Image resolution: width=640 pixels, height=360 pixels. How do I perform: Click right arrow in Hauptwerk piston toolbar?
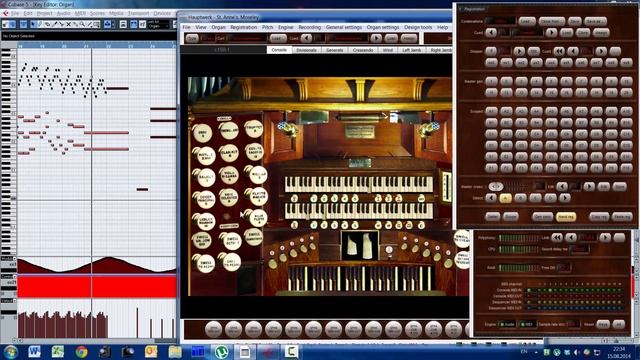coord(376,38)
